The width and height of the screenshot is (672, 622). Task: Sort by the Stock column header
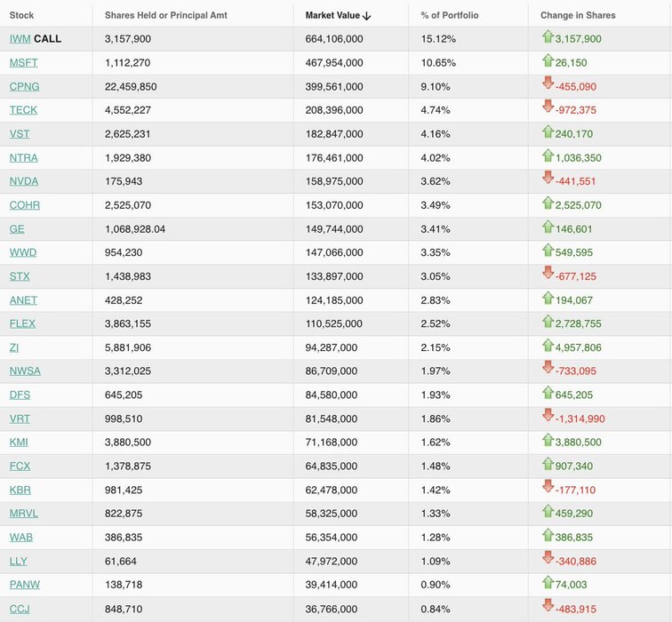pos(21,15)
